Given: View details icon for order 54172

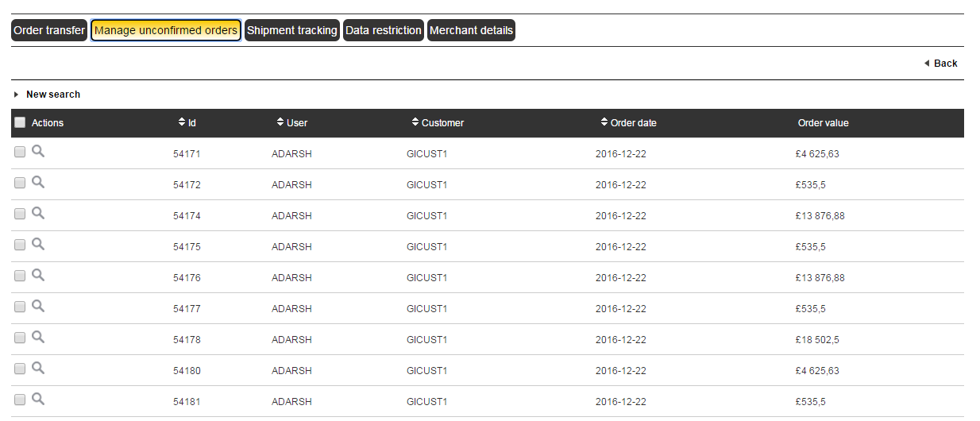Looking at the screenshot, I should coord(38,183).
